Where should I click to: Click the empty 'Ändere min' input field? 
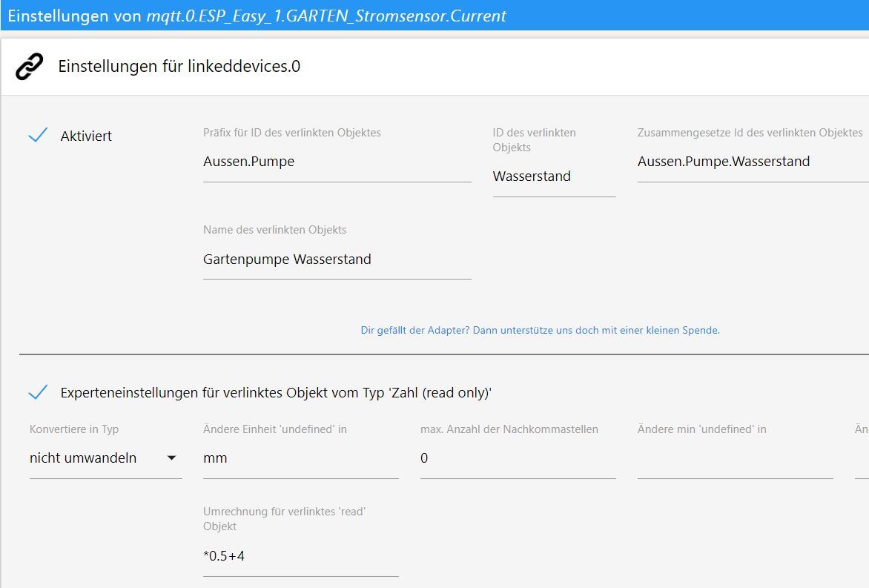[735, 460]
